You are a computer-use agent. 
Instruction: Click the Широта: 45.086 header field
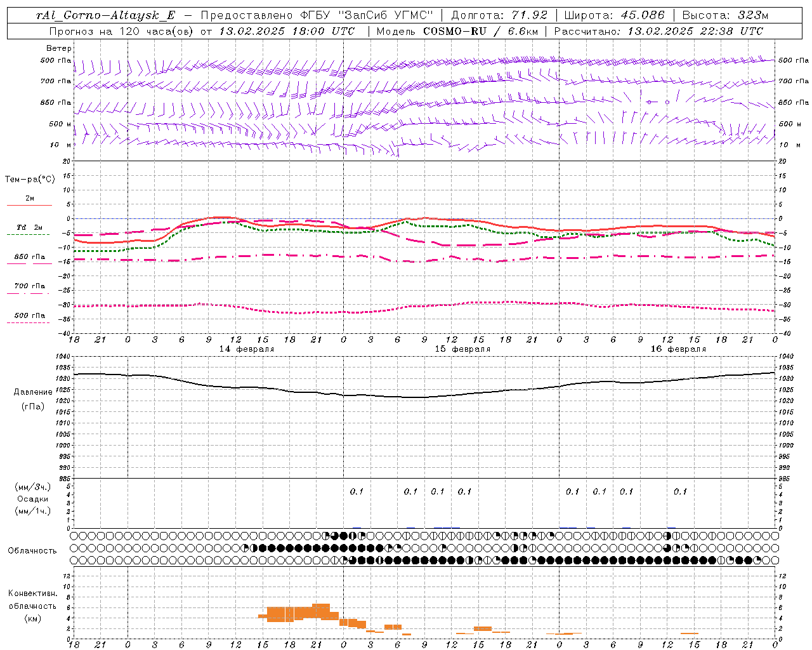pyautogui.click(x=615, y=16)
